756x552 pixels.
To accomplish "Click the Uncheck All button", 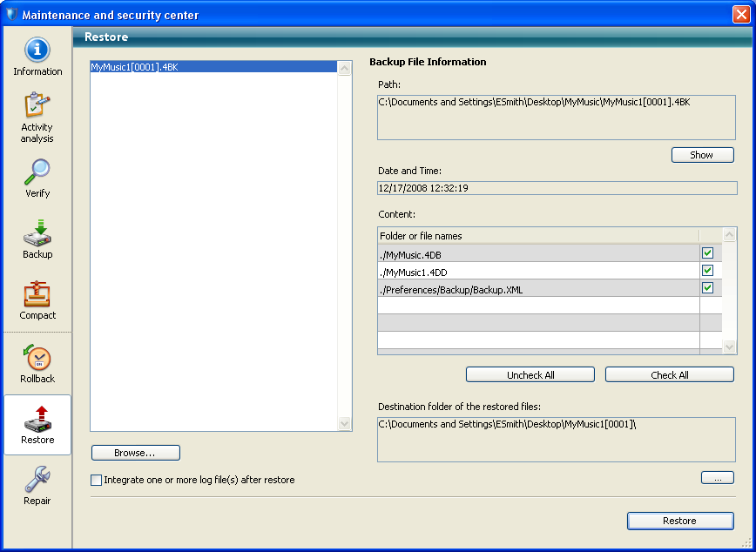I will 530,374.
